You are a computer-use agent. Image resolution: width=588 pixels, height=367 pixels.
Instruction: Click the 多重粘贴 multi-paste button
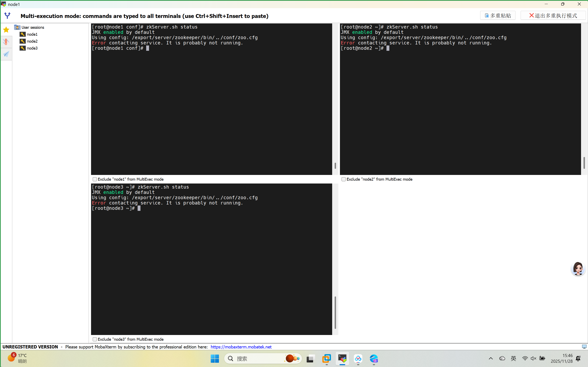click(498, 15)
